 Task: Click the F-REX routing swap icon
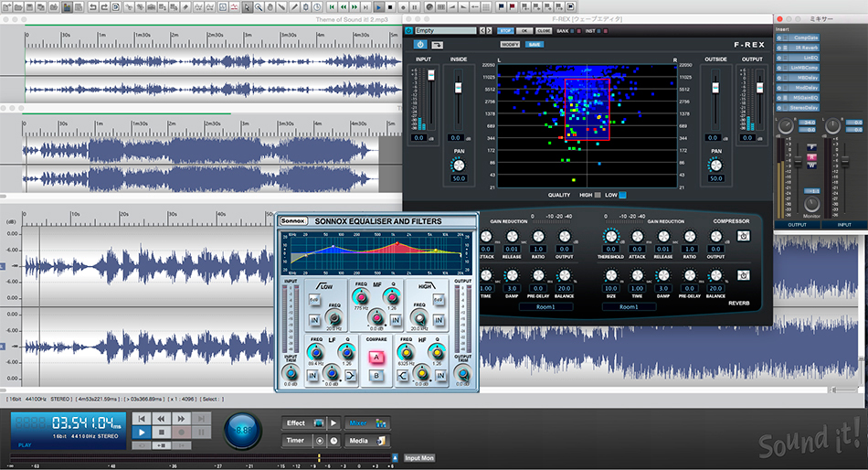pyautogui.click(x=438, y=44)
